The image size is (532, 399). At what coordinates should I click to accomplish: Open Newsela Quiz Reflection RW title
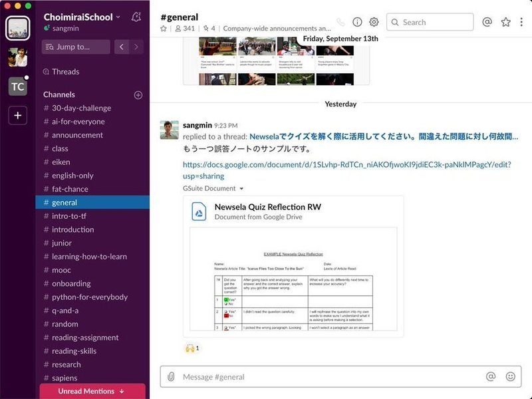pos(268,207)
